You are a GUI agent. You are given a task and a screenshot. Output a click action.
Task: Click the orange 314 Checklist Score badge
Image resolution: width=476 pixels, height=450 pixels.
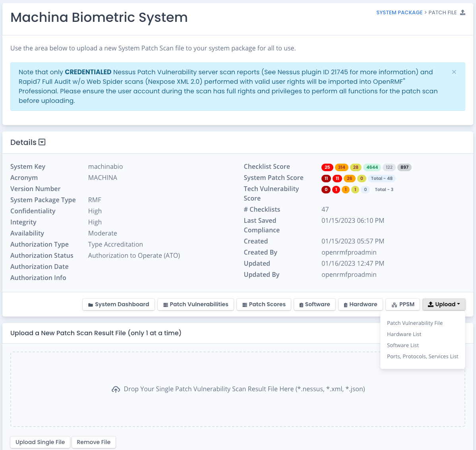pyautogui.click(x=342, y=167)
